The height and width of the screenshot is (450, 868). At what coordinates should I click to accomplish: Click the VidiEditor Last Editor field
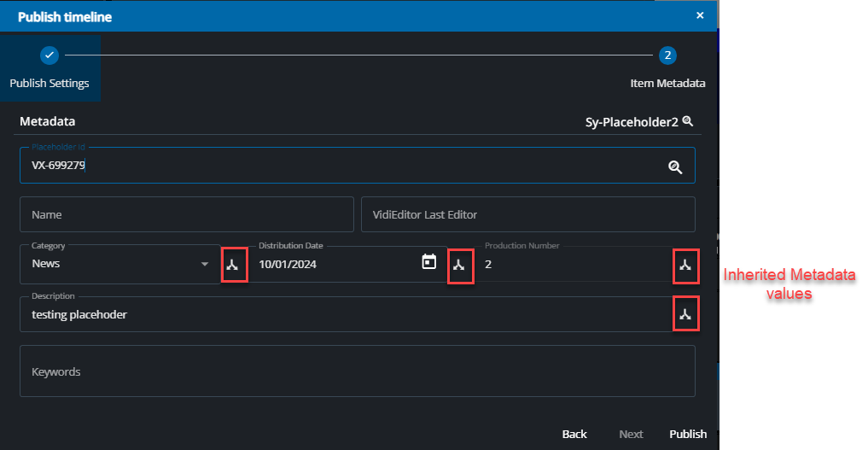coord(527,214)
